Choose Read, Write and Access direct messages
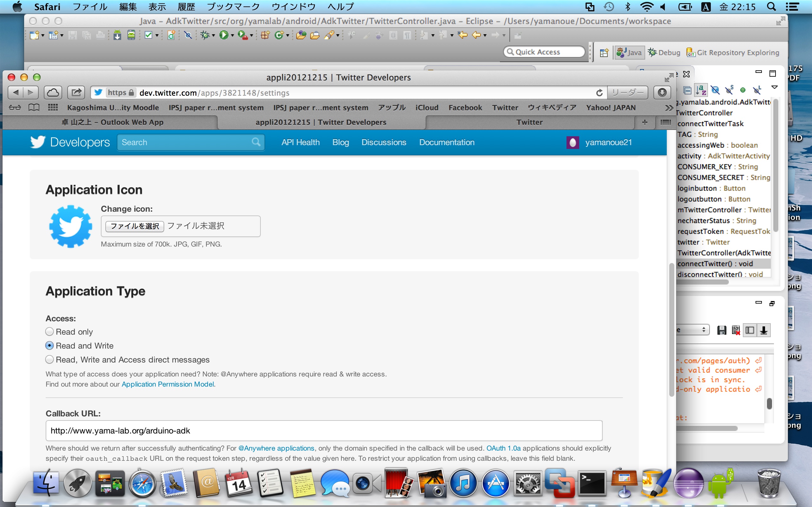 tap(49, 359)
